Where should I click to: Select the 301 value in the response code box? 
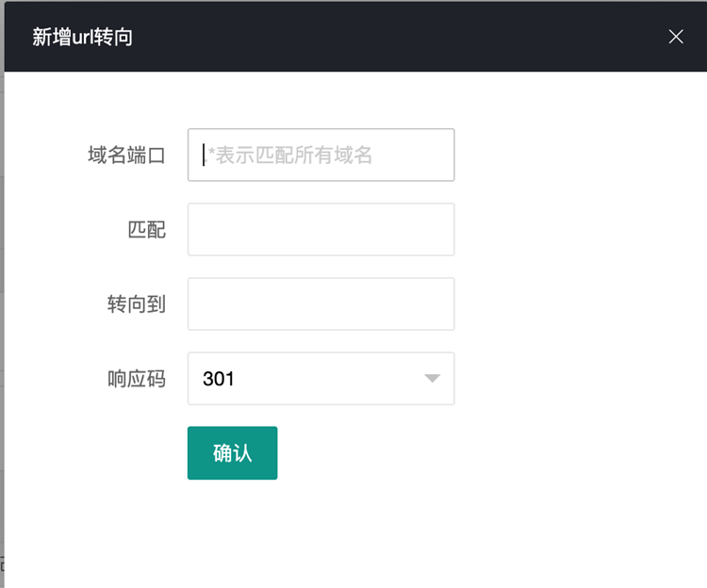click(x=220, y=379)
